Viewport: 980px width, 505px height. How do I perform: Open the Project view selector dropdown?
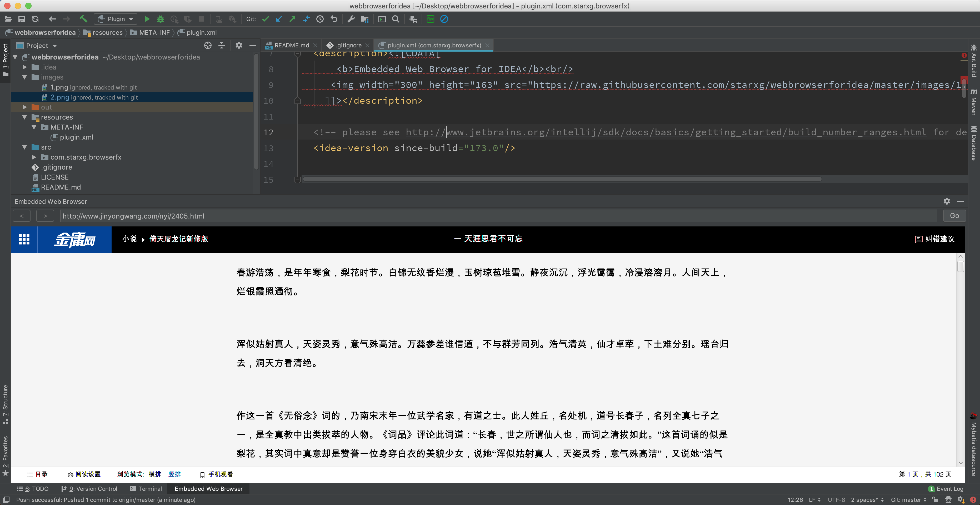pos(37,46)
